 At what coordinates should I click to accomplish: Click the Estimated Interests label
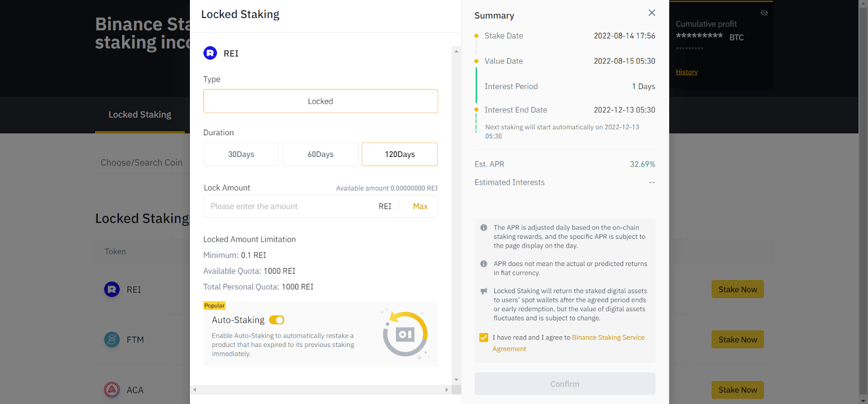tap(509, 182)
